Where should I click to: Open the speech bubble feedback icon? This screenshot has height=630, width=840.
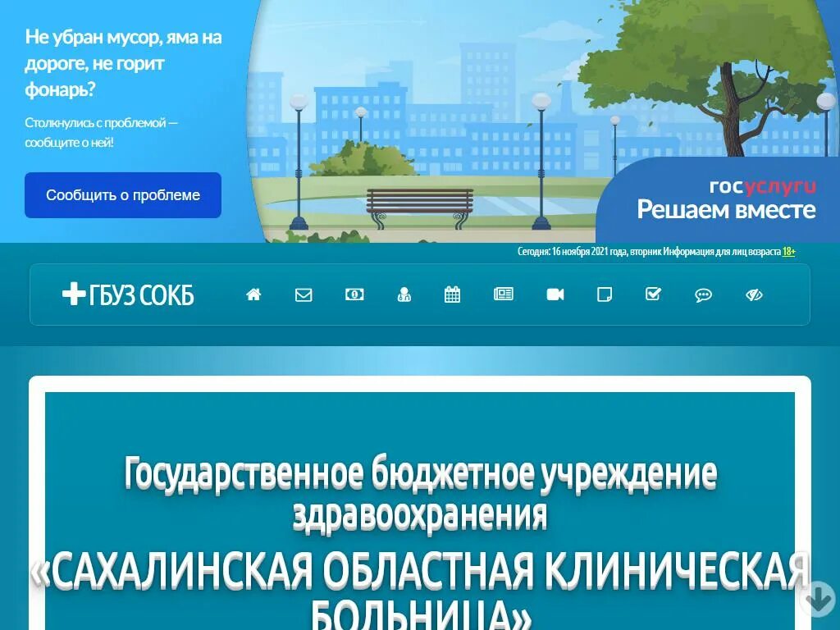703,295
